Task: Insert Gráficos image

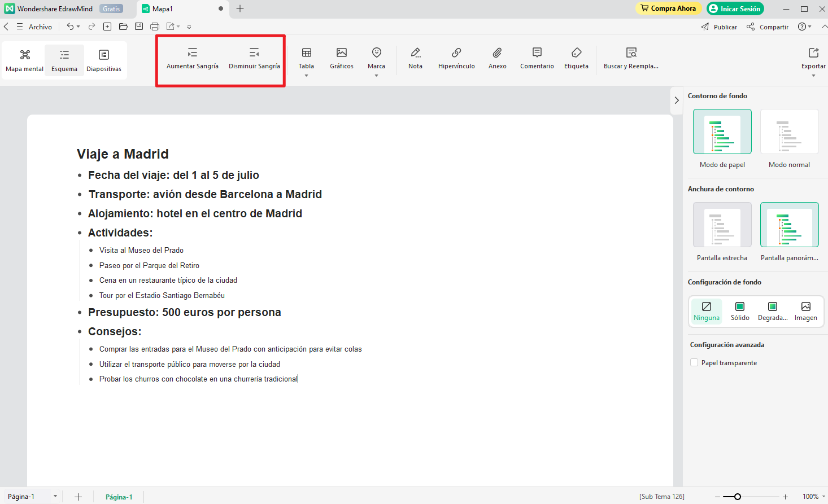Action: coord(342,59)
